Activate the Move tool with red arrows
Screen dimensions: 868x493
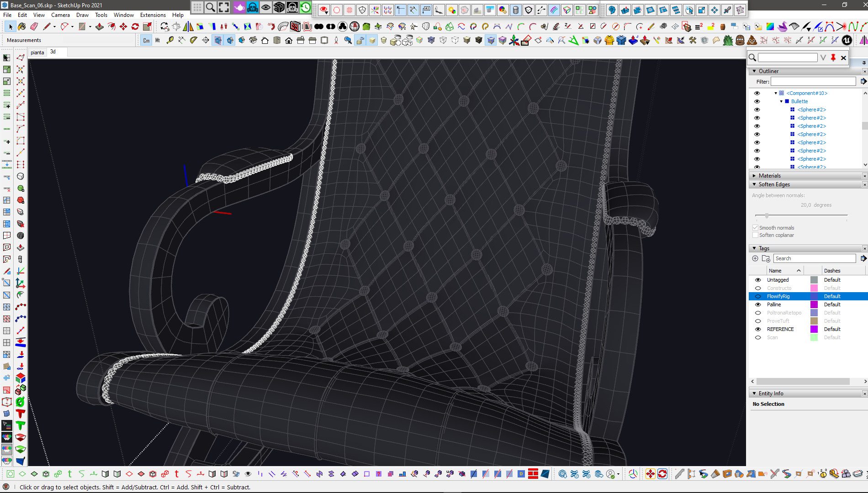(123, 26)
